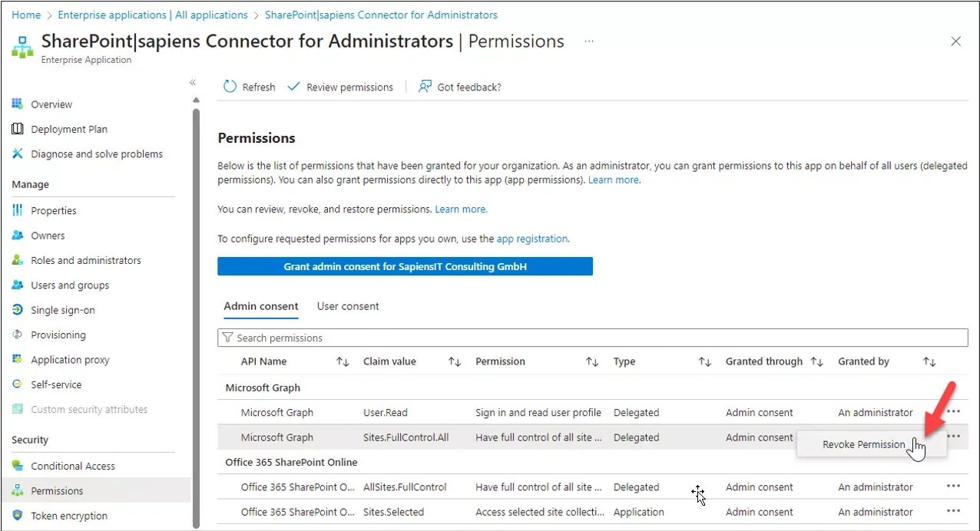Click the Single sign-on icon

pos(18,310)
